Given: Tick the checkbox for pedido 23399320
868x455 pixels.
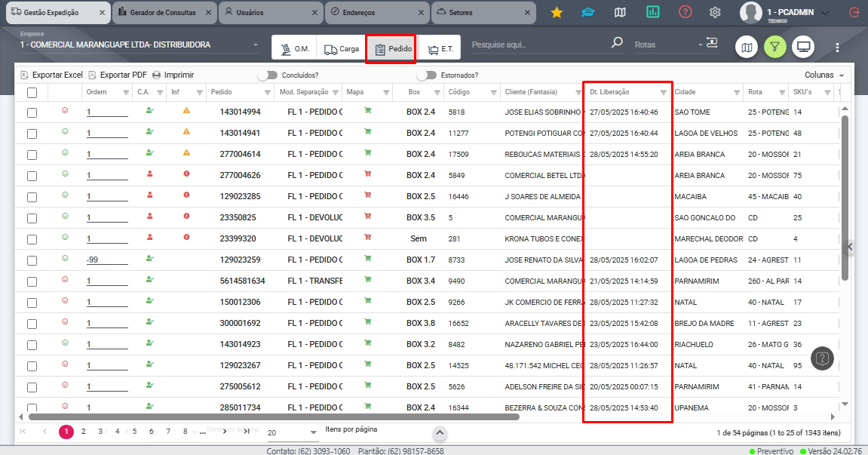Looking at the screenshot, I should [x=32, y=239].
